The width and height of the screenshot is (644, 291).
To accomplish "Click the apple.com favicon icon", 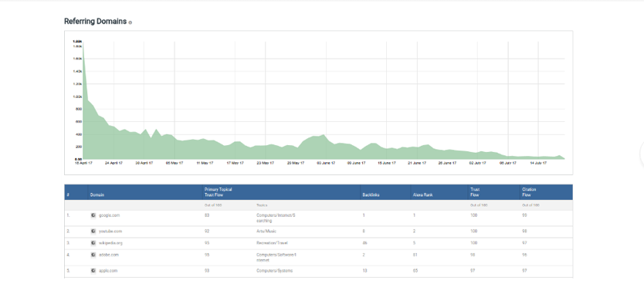I will point(93,271).
